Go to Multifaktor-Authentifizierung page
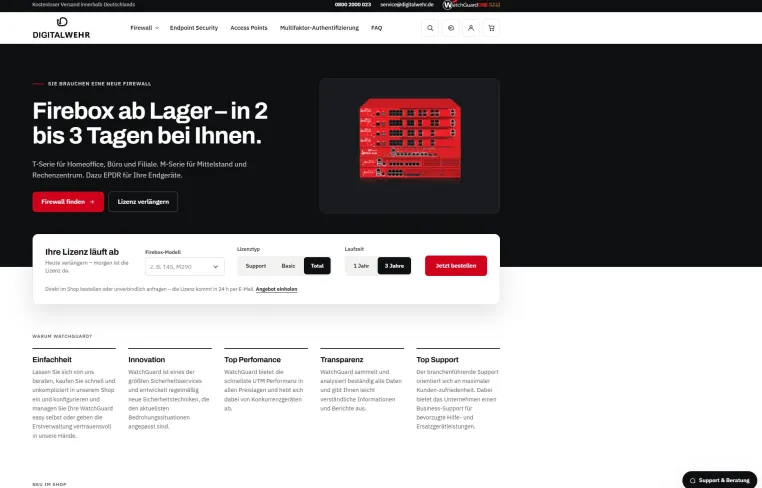 coord(319,28)
